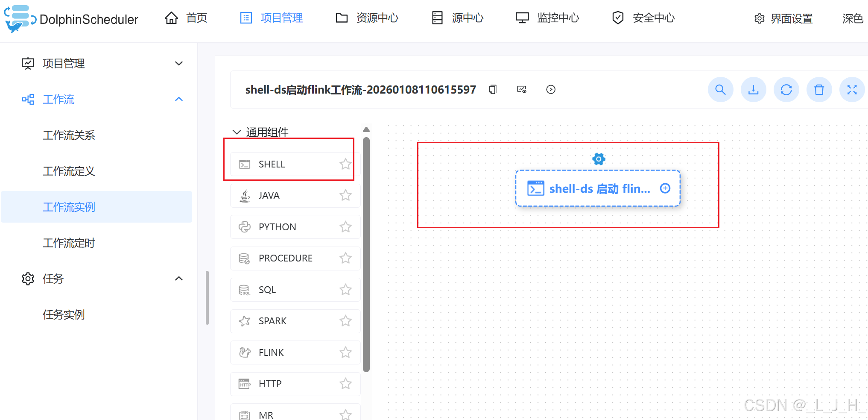Select the shell-ds 启动 flink task node
Image resolution: width=868 pixels, height=420 pixels.
(598, 188)
